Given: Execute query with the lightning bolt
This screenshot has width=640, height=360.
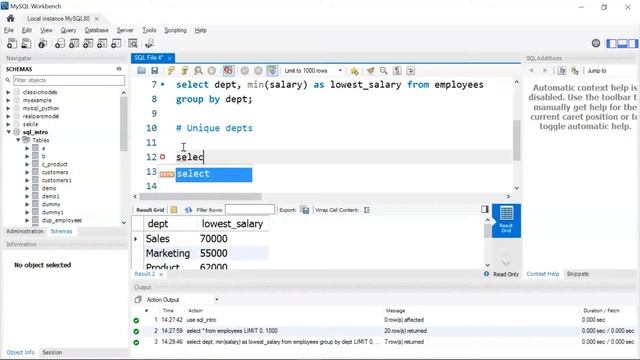Looking at the screenshot, I should point(171,71).
